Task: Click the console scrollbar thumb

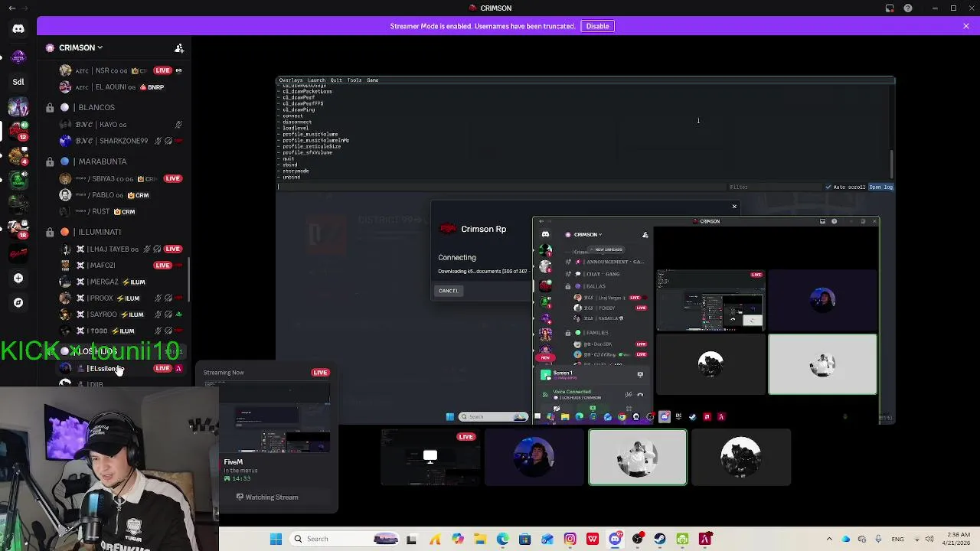Action: 892,163
